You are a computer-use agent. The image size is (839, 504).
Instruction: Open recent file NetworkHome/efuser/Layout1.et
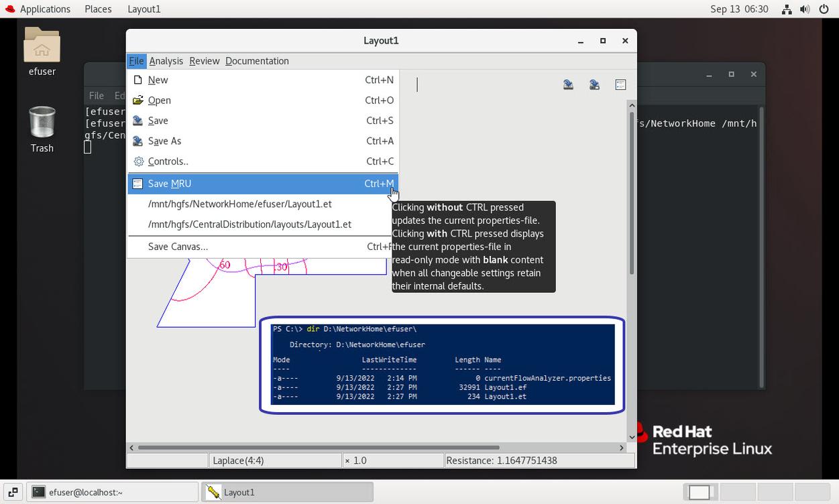pyautogui.click(x=240, y=204)
